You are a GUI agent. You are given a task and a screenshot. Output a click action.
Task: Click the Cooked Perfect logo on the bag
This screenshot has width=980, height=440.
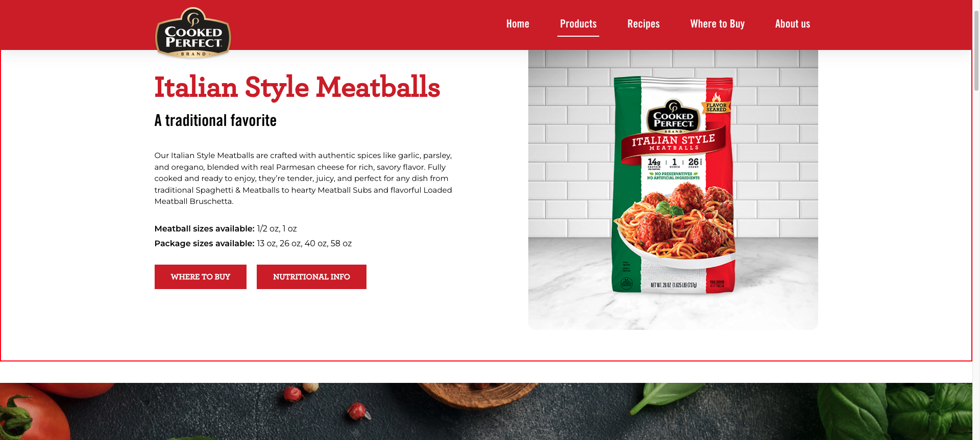click(673, 116)
